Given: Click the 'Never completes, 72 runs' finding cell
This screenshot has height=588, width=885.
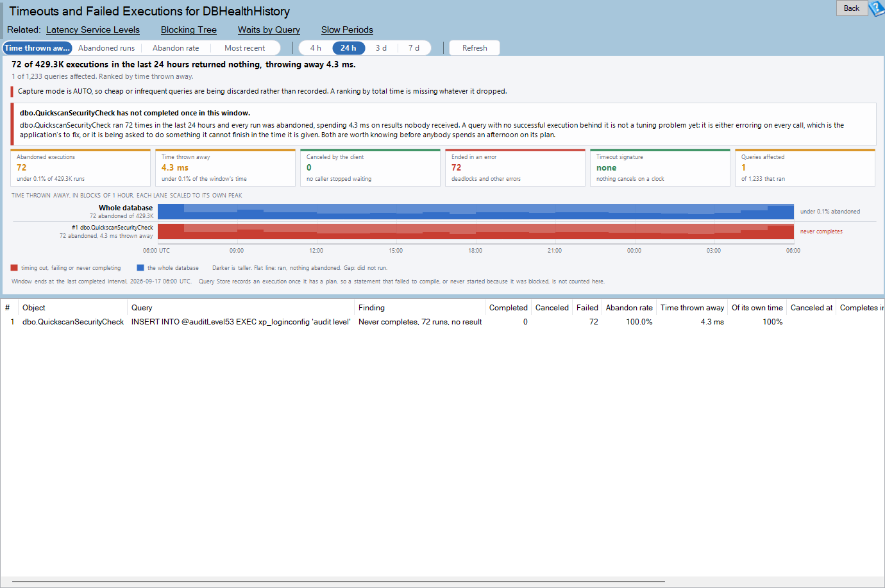Looking at the screenshot, I should click(x=420, y=322).
